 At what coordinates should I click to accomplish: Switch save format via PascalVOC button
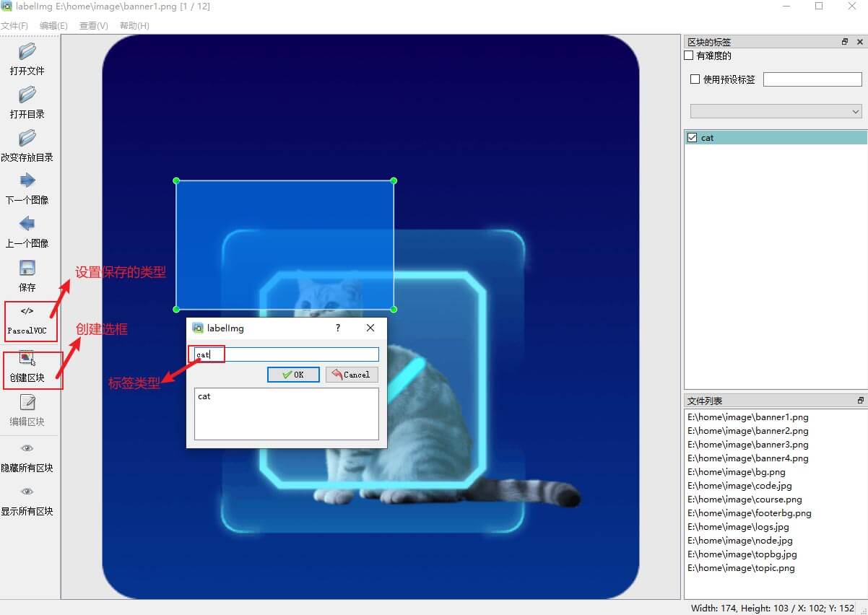click(x=27, y=321)
